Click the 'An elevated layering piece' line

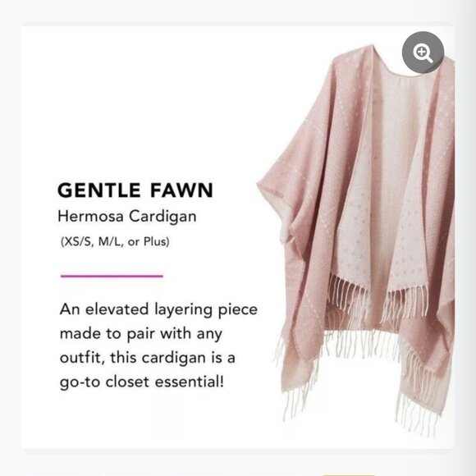click(x=158, y=309)
